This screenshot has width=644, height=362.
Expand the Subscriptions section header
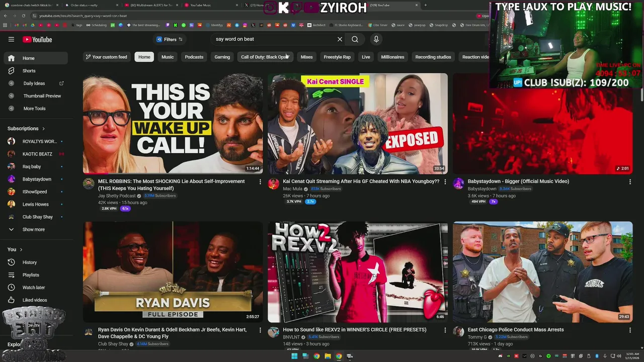coord(26,129)
